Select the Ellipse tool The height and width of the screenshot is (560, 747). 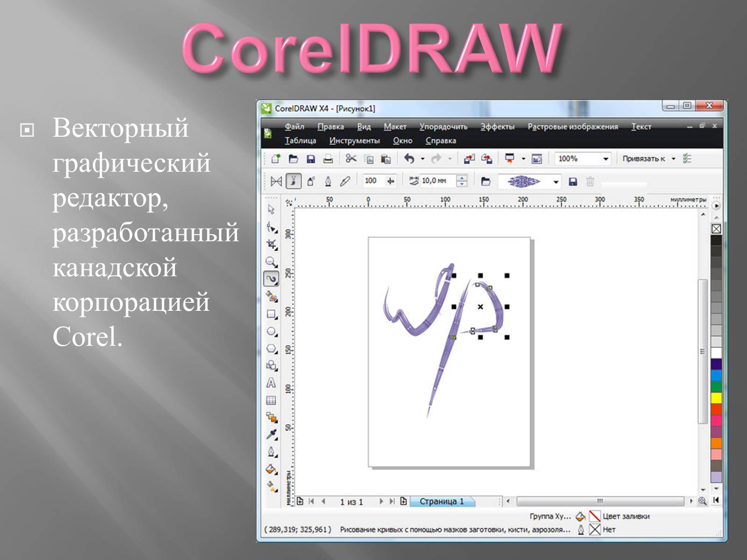[271, 331]
